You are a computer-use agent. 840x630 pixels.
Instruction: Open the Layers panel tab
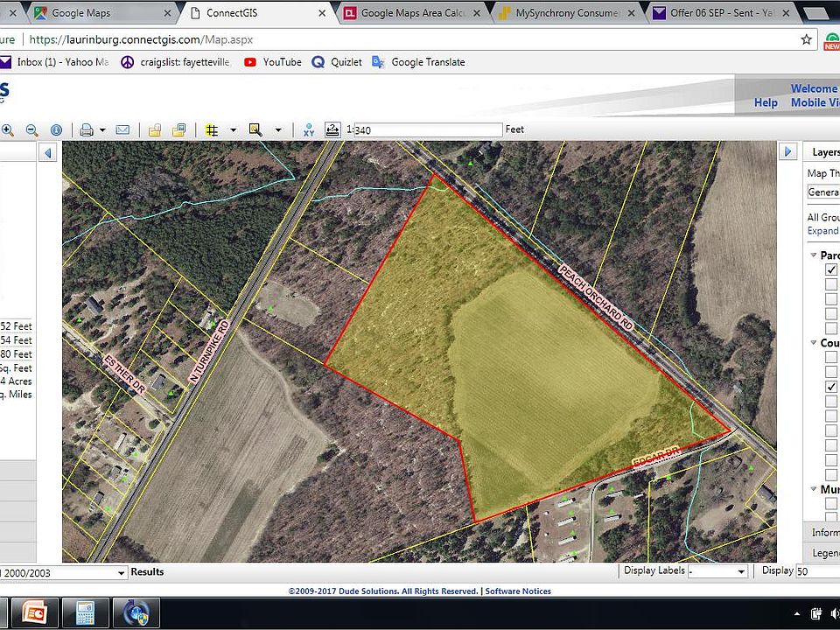[824, 151]
